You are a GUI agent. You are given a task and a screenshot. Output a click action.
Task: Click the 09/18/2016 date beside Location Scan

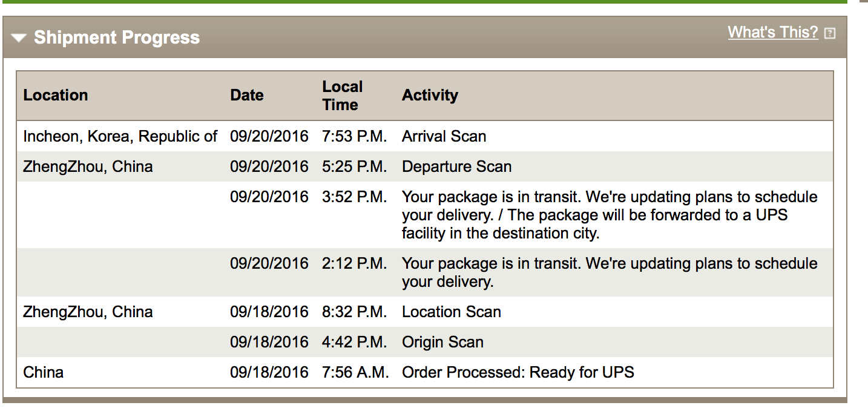[269, 312]
